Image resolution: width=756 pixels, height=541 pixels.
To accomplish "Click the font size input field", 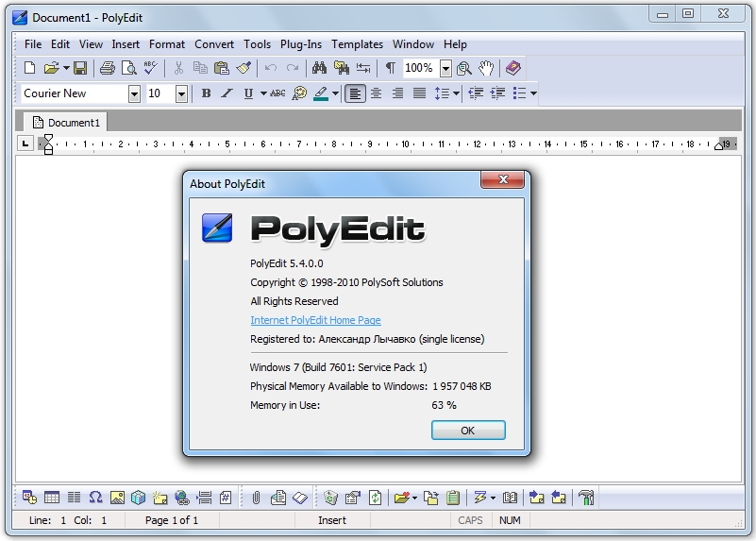I will (x=161, y=93).
